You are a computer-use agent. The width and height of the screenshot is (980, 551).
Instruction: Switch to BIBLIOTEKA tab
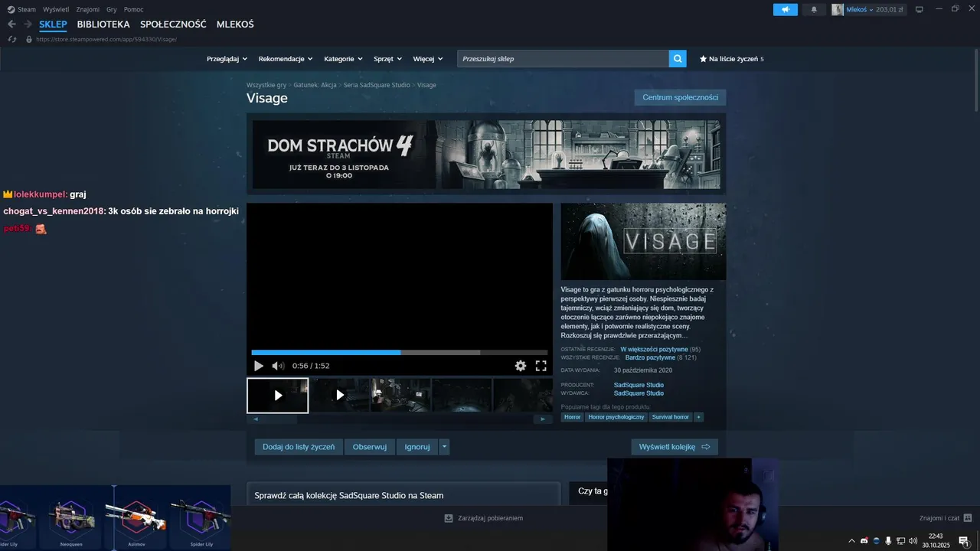pyautogui.click(x=103, y=24)
